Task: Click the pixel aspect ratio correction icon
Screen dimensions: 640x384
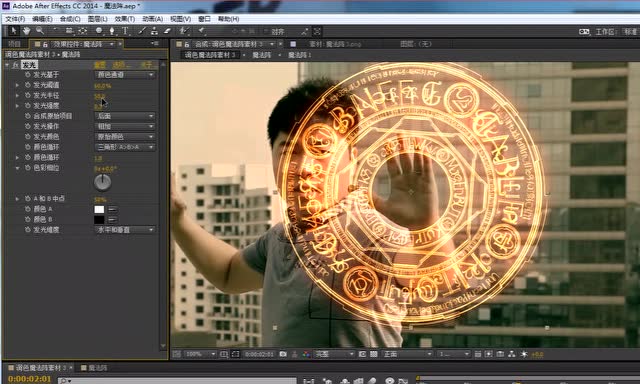Action: [478, 354]
